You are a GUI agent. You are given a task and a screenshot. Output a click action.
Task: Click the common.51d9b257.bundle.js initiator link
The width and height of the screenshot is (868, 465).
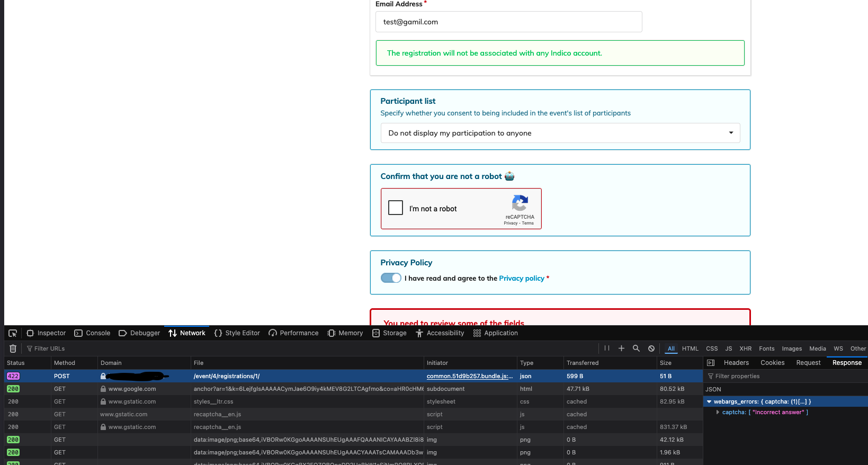point(469,376)
